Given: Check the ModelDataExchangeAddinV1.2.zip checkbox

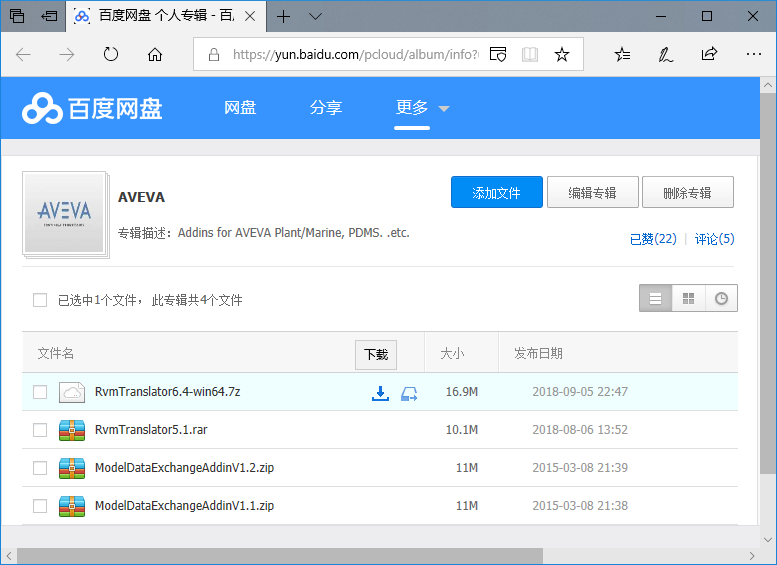Looking at the screenshot, I should point(40,468).
